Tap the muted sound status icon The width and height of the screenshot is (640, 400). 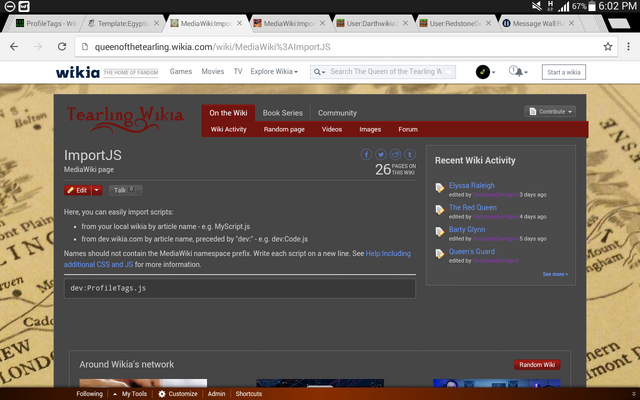click(536, 6)
